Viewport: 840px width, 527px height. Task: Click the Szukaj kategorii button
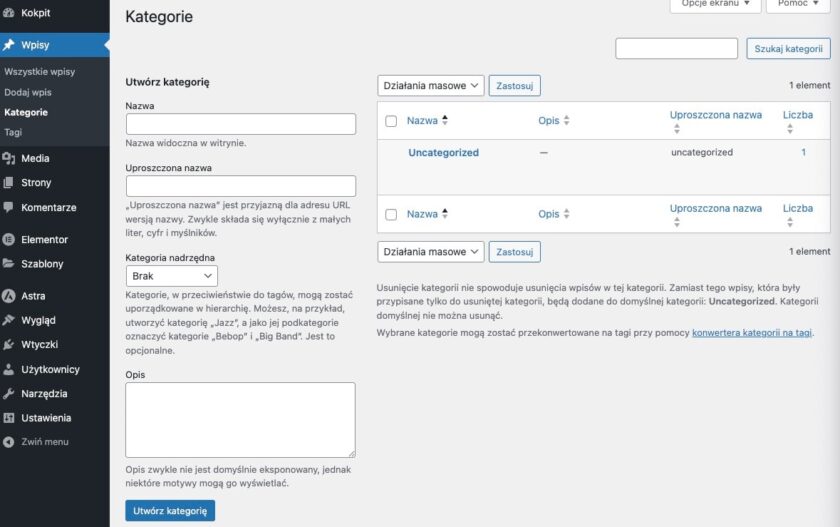[x=788, y=48]
